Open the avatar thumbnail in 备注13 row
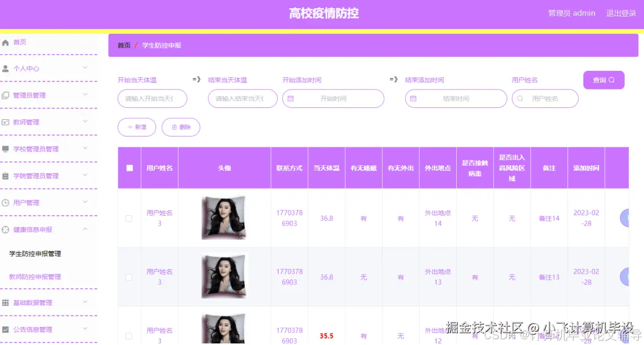This screenshot has width=644, height=345. (224, 277)
